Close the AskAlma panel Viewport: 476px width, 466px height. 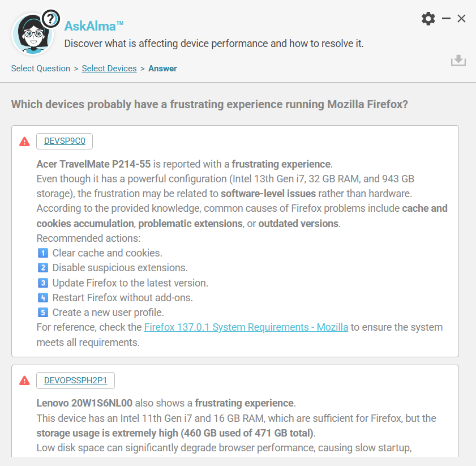pos(461,19)
